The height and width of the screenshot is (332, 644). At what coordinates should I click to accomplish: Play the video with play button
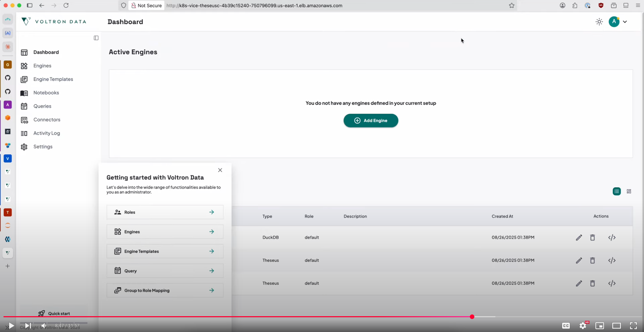pyautogui.click(x=11, y=326)
